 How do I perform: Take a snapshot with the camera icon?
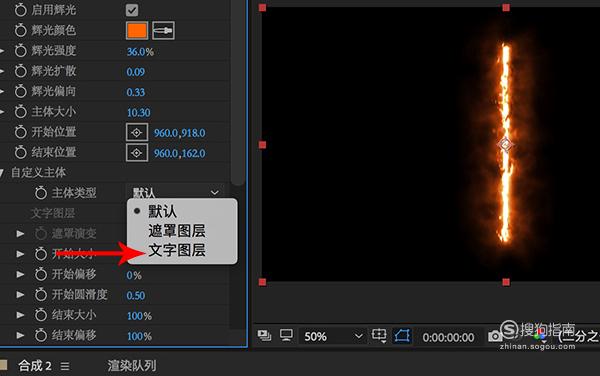pos(495,336)
